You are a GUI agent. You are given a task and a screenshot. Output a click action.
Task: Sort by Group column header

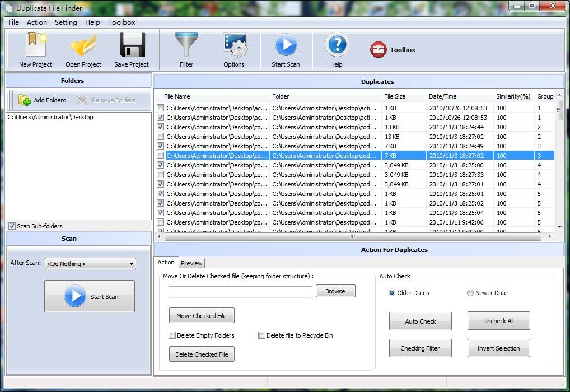[x=545, y=96]
